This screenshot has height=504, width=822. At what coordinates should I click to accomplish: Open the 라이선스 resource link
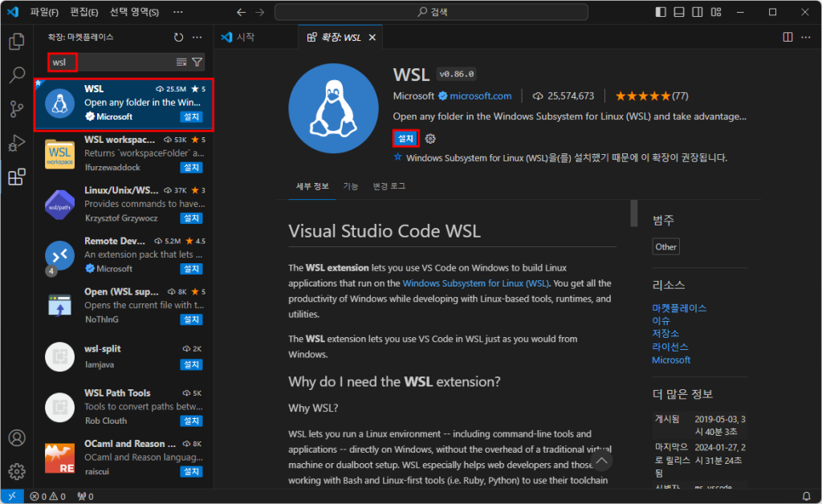[x=670, y=347]
